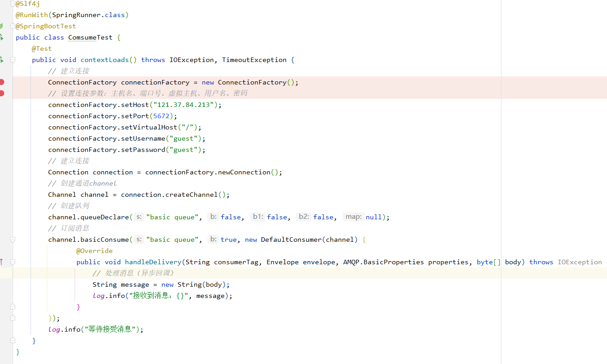Screen dimensions: 607x364
Task: Click fold end marker at handleDelivery closing brace
Action: [x=13, y=307]
